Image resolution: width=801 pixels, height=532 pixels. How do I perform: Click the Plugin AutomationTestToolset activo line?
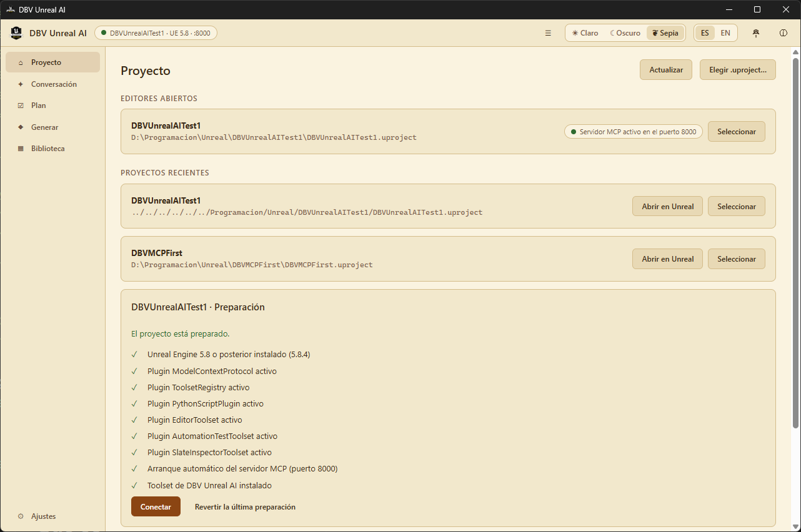(212, 436)
